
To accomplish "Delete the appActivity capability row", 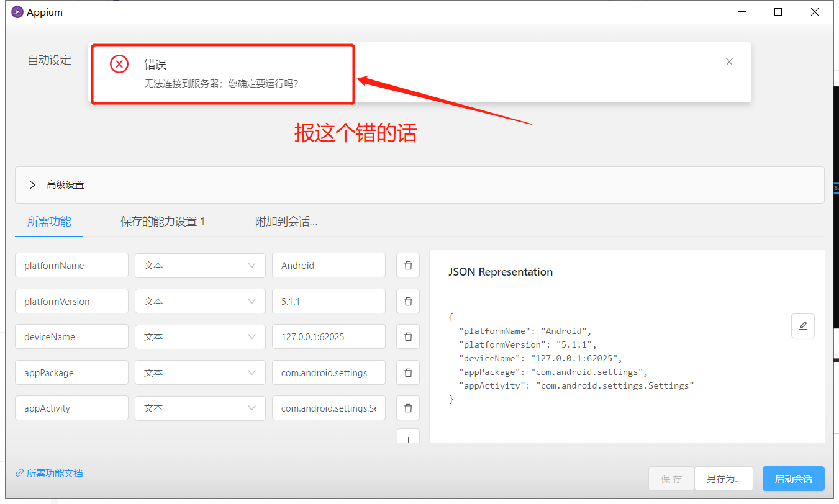I will click(408, 408).
